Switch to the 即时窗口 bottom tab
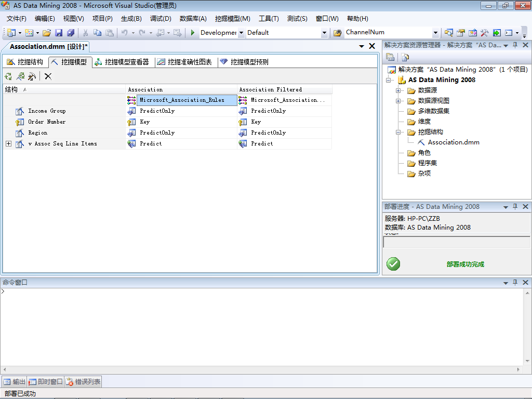This screenshot has height=399, width=532. coord(46,382)
